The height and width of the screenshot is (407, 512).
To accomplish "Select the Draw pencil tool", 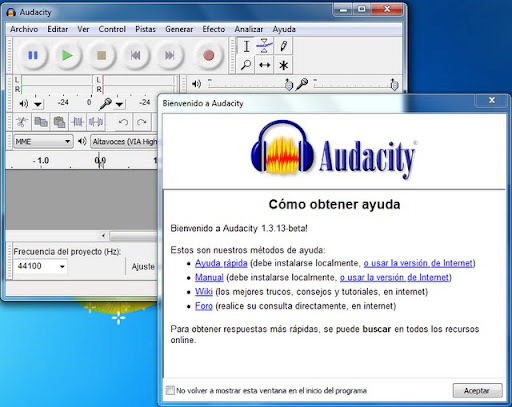I will point(283,46).
